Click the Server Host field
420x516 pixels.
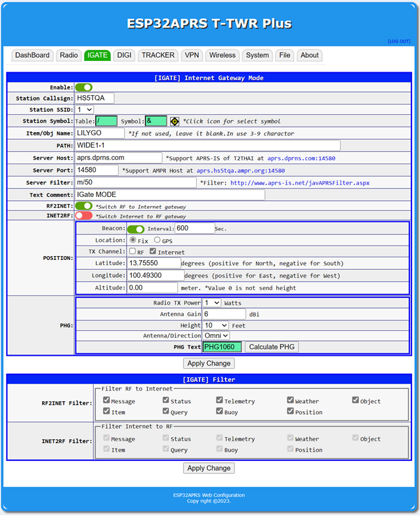119,158
